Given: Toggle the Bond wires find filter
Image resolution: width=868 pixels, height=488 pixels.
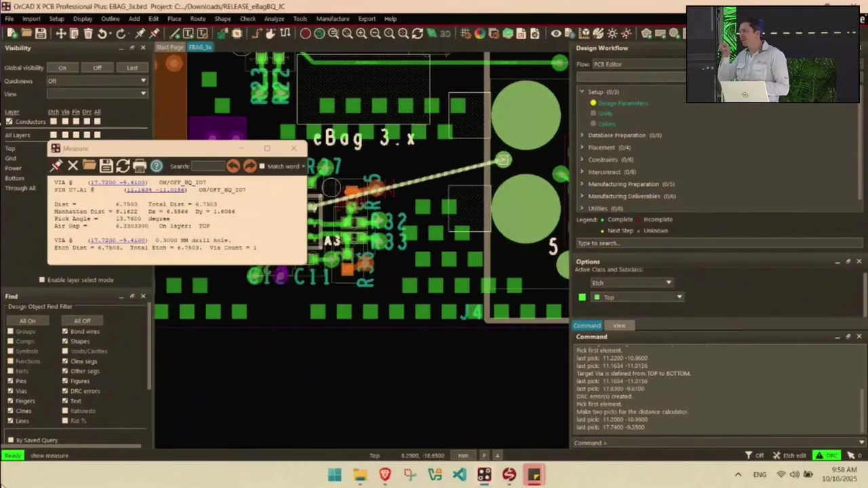Looking at the screenshot, I should pos(65,331).
